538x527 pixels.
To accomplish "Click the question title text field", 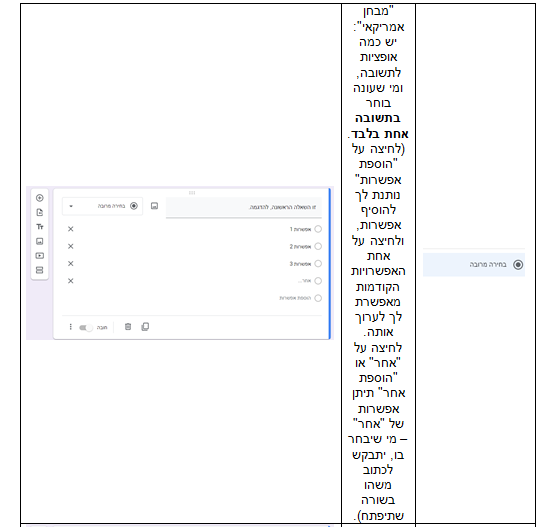I will tap(244, 207).
